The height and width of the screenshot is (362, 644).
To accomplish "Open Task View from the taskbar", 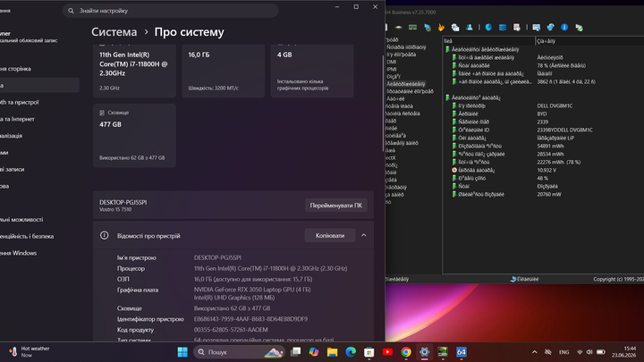I will (295, 352).
